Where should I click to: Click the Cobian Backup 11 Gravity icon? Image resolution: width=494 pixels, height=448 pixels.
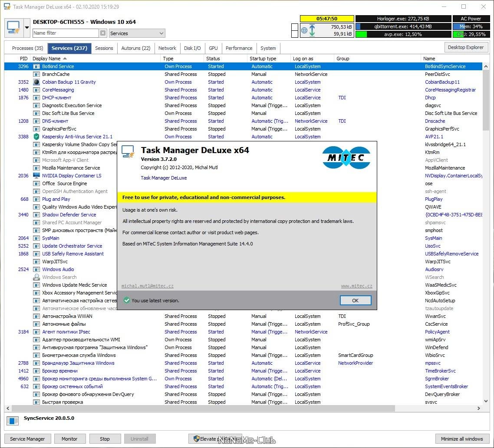tap(36, 82)
